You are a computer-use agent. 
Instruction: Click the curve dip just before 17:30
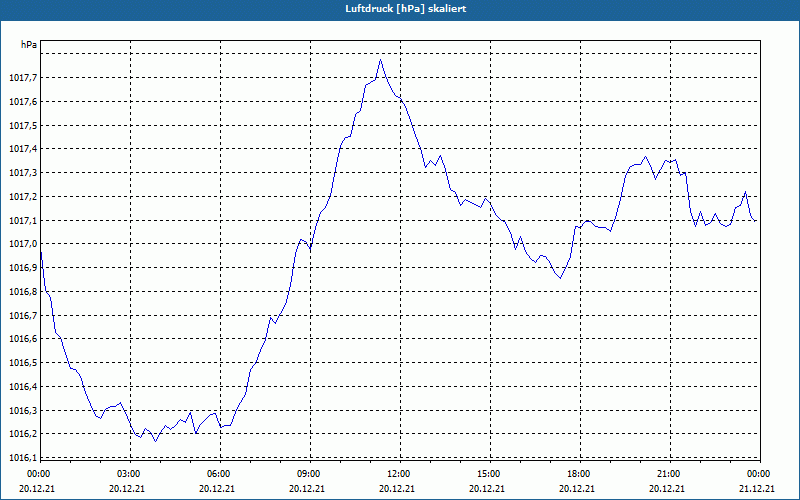560,279
